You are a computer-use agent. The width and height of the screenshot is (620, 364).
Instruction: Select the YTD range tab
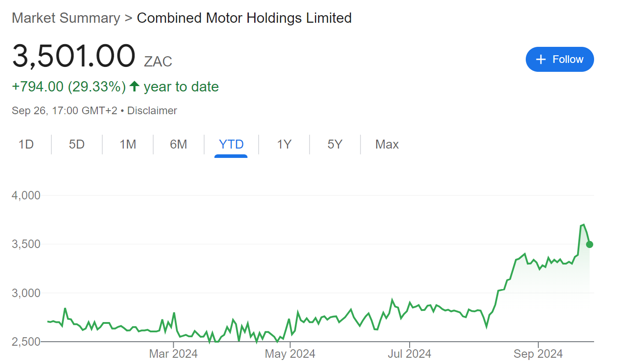click(x=231, y=145)
